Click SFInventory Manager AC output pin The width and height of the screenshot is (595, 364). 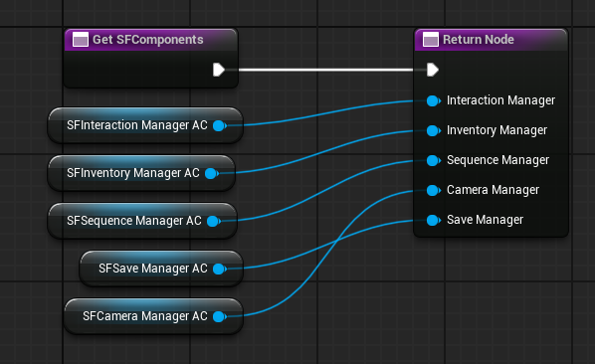(x=212, y=174)
